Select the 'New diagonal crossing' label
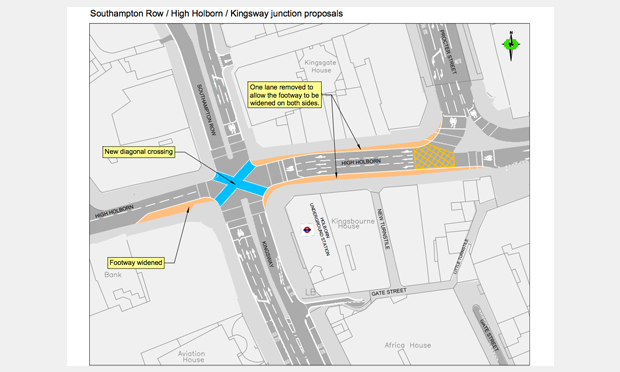 (139, 152)
